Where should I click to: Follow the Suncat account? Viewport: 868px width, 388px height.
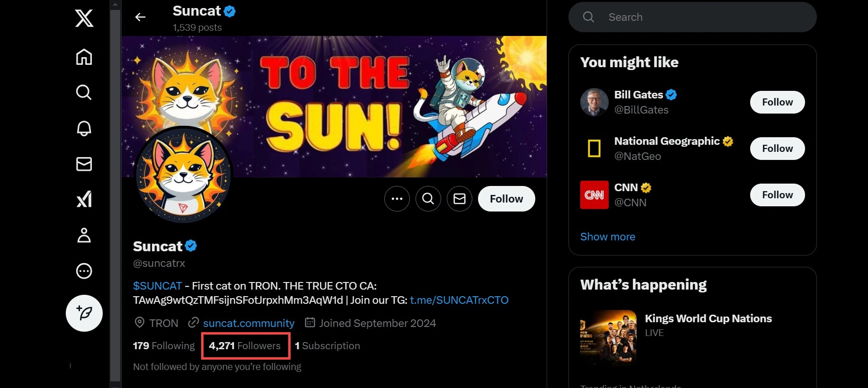tap(506, 199)
